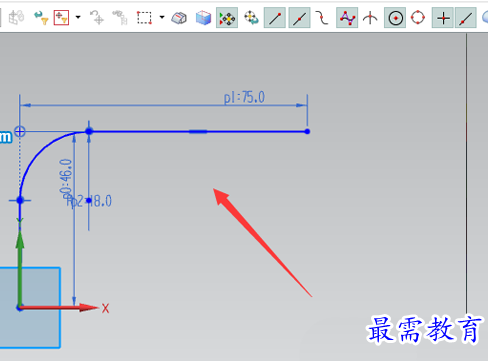Click the blue translucent cube icon
Viewport: 490px width, 361px height.
pos(203,18)
